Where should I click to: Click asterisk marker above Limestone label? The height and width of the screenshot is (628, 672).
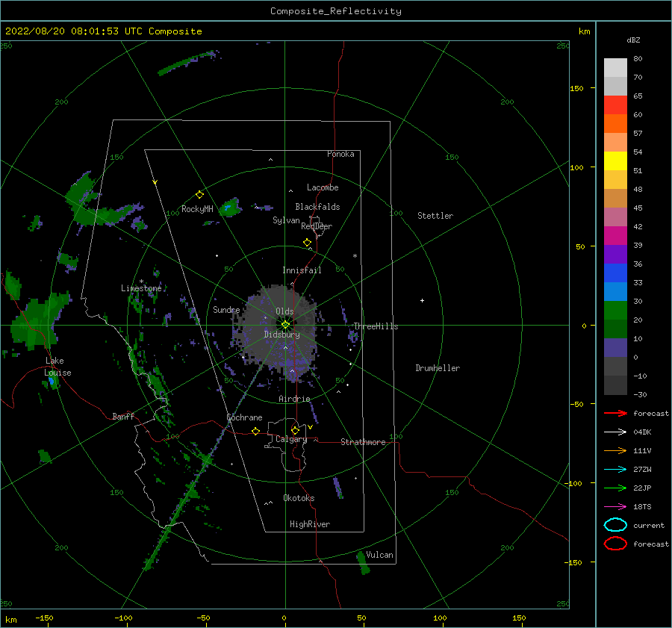pyautogui.click(x=141, y=282)
